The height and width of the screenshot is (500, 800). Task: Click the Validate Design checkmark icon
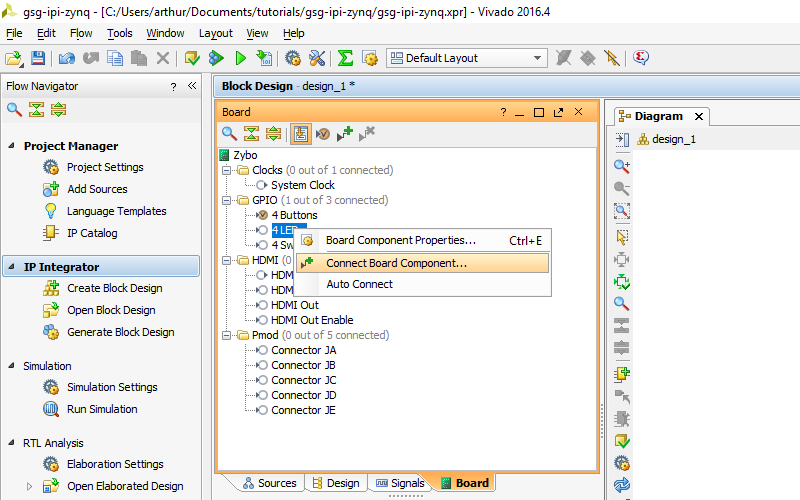[621, 441]
